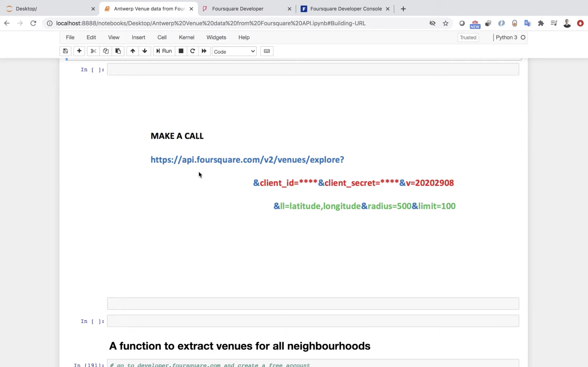Interrupt the kernel with stop icon

(x=181, y=51)
